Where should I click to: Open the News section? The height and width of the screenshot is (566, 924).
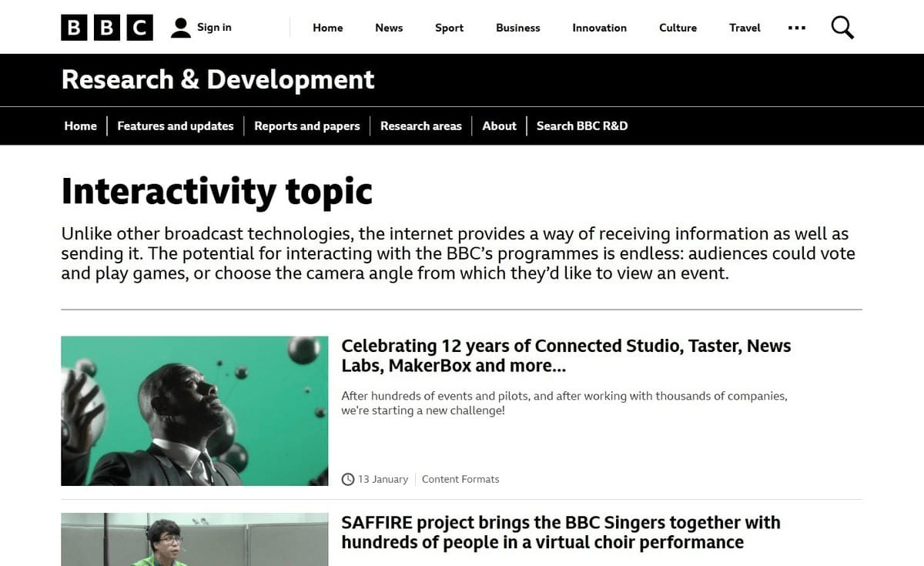pos(388,28)
